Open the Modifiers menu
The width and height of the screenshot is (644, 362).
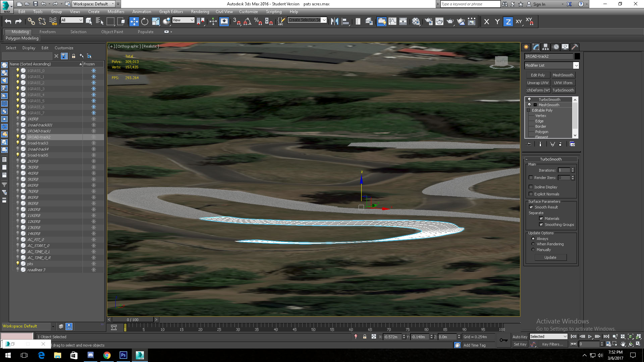coord(116,12)
